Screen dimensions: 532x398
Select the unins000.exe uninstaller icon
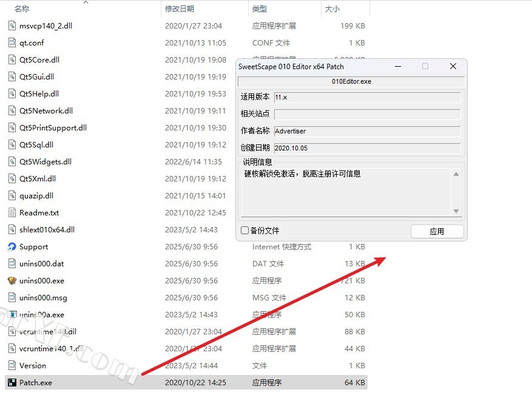(x=12, y=280)
